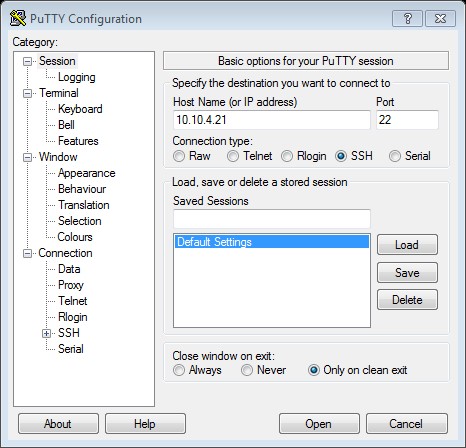Collapse the Window category node
466x448 pixels.
(27, 157)
